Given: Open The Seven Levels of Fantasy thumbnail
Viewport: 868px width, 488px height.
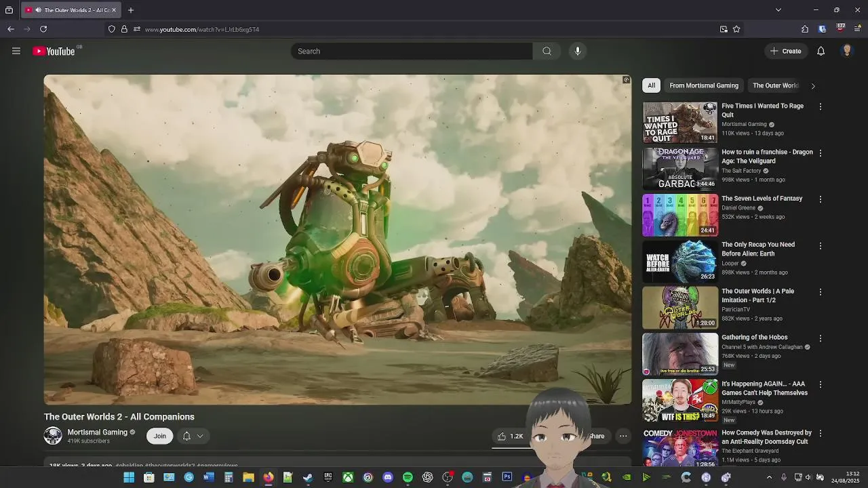Looking at the screenshot, I should [679, 215].
